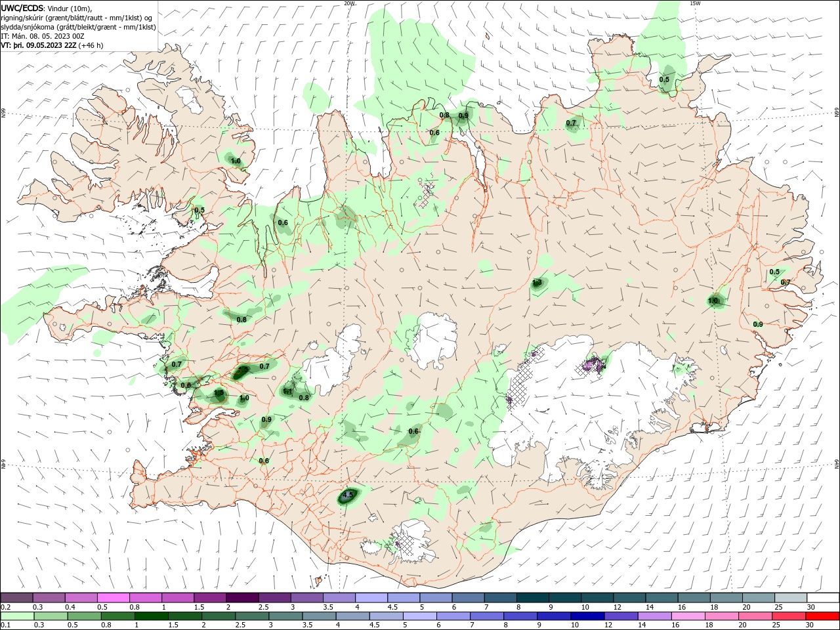Click the pure red 30 swatch in rain scale
The height and width of the screenshot is (630, 840).
pyautogui.click(x=822, y=616)
